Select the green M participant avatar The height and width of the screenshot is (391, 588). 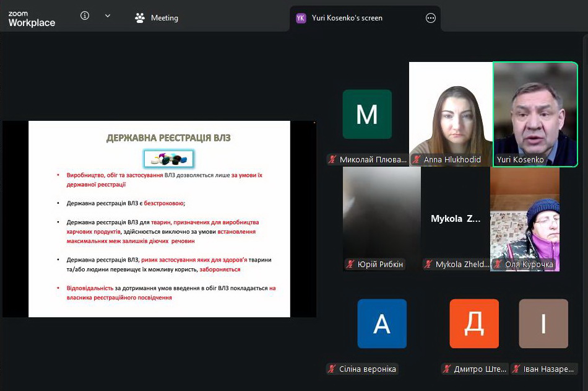pyautogui.click(x=367, y=114)
